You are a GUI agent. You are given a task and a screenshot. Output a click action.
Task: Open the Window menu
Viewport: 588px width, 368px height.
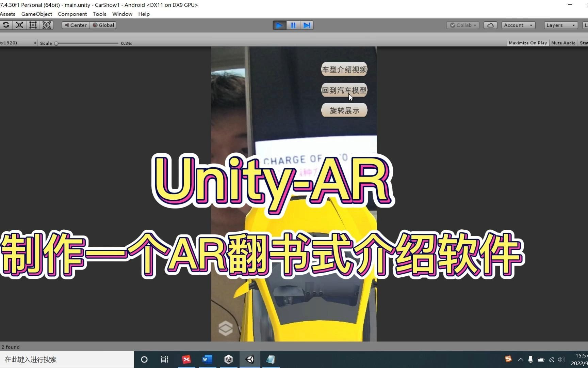122,14
